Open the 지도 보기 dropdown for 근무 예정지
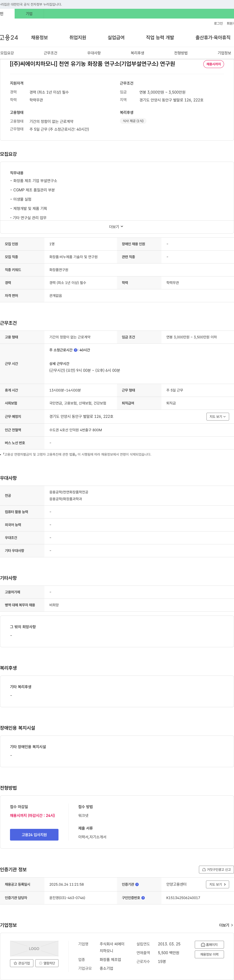The image size is (234, 980). point(218,417)
